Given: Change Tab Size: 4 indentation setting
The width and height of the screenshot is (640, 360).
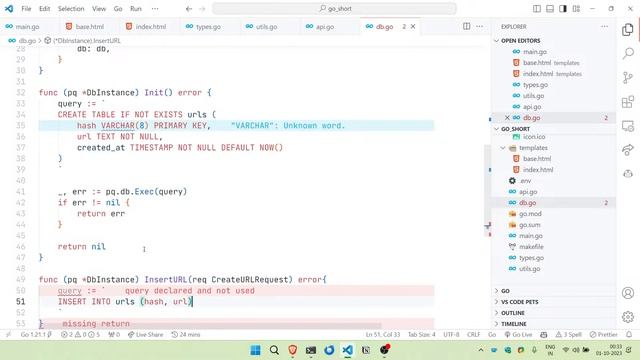Looking at the screenshot, I should click(x=422, y=334).
